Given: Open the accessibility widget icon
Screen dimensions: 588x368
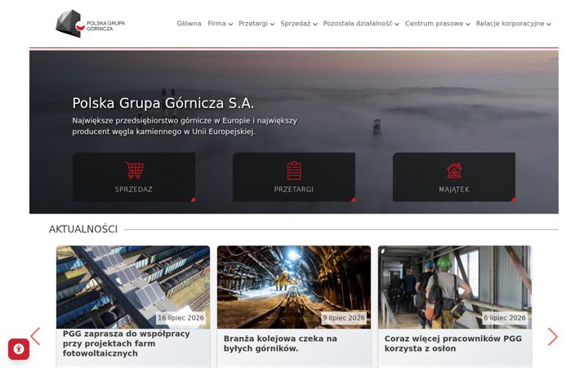Looking at the screenshot, I should [19, 349].
